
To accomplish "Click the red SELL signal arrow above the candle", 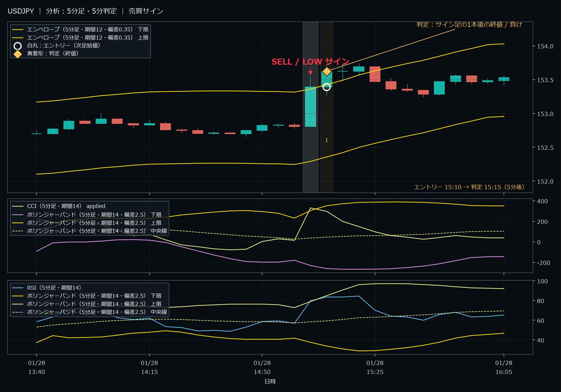I will click(x=310, y=72).
